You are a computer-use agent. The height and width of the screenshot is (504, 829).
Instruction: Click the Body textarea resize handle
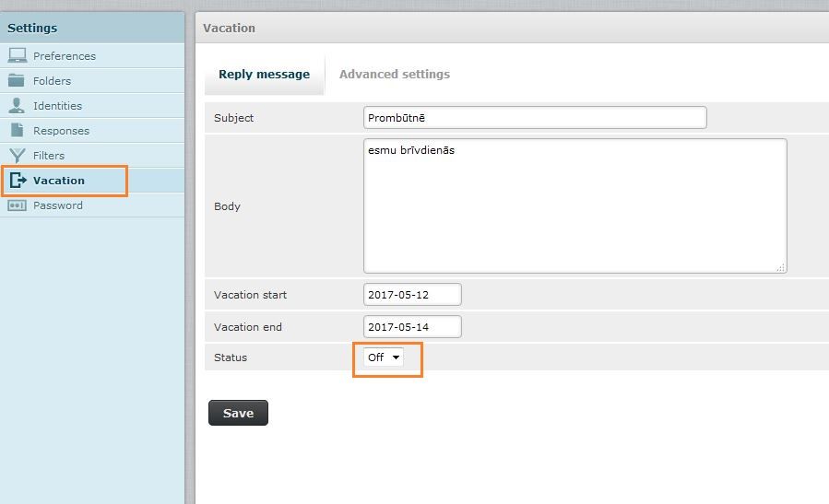pos(780,267)
